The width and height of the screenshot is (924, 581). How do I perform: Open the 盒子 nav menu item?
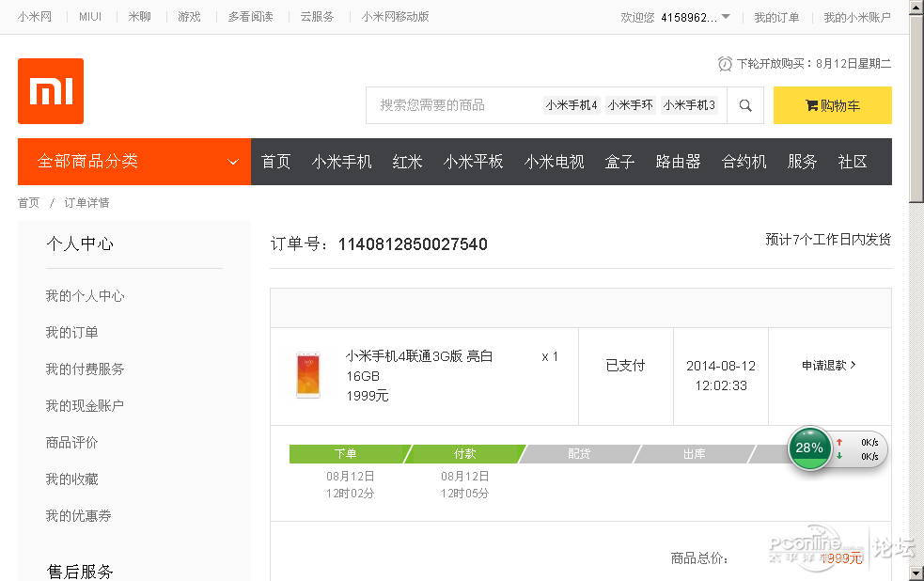pyautogui.click(x=620, y=162)
